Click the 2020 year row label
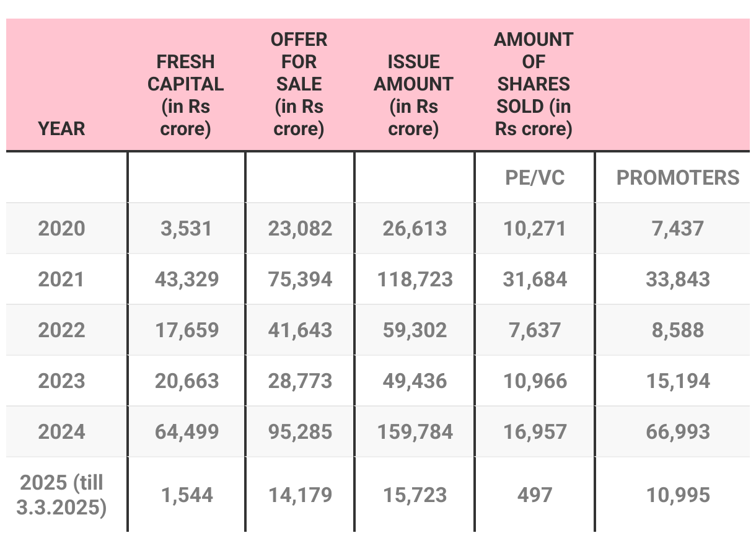Viewport: 756px width, 538px height. pyautogui.click(x=61, y=228)
